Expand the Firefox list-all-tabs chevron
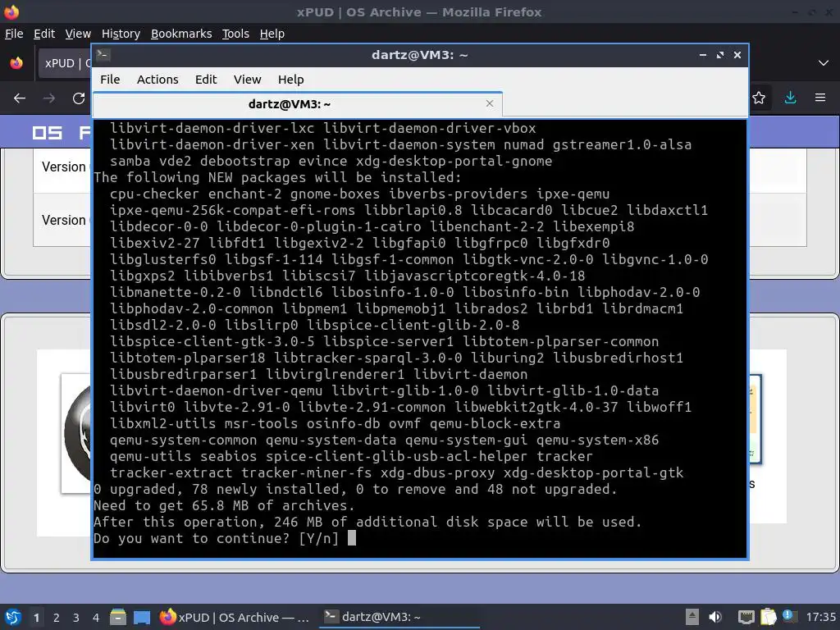The height and width of the screenshot is (630, 840). (824, 63)
